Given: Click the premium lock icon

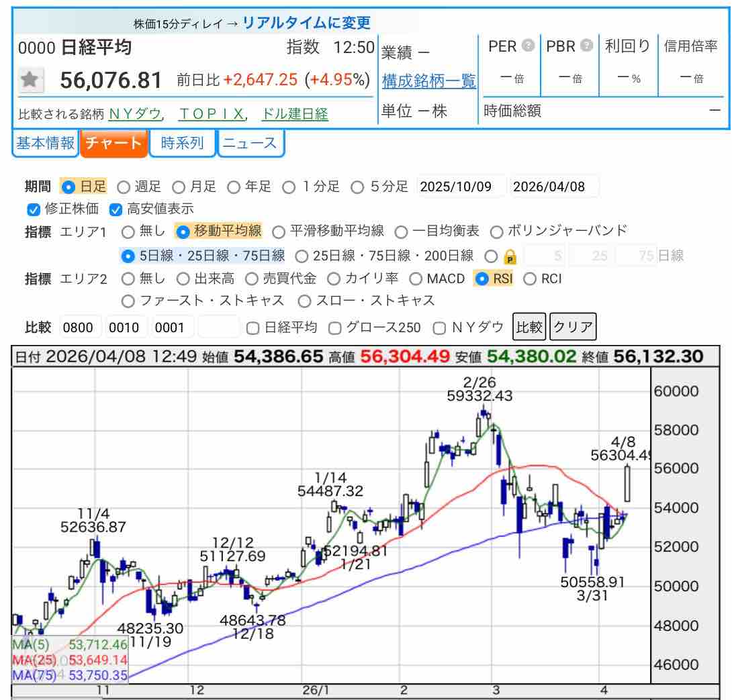Looking at the screenshot, I should pyautogui.click(x=510, y=256).
